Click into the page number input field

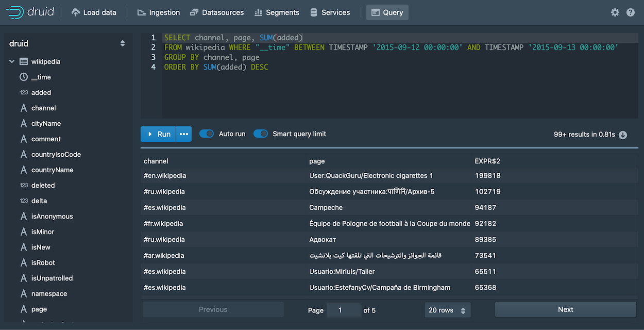344,310
